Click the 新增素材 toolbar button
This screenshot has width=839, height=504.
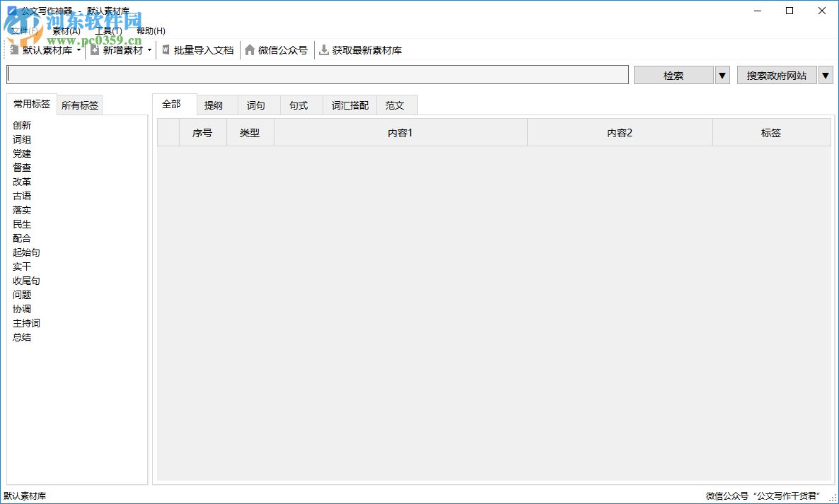click(x=117, y=50)
